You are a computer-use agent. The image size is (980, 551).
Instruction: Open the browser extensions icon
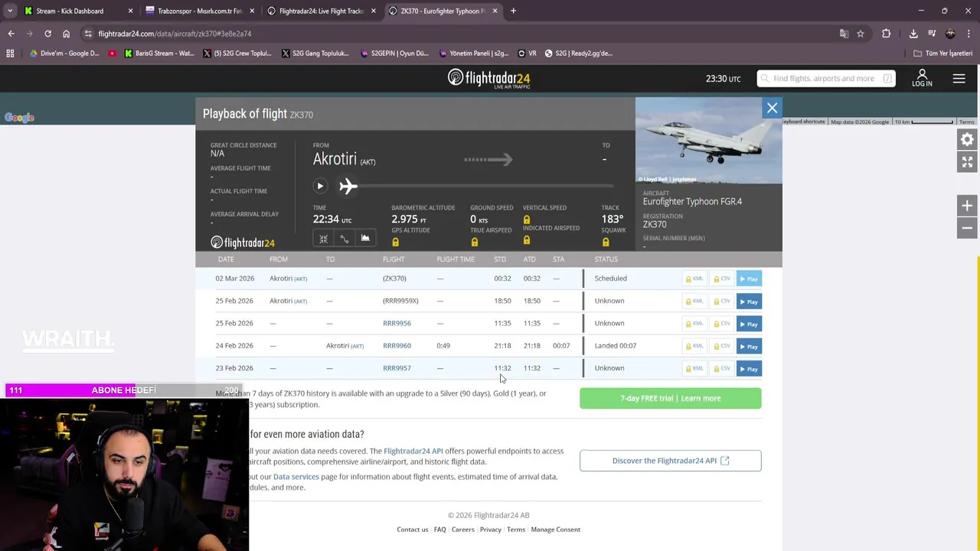(886, 34)
